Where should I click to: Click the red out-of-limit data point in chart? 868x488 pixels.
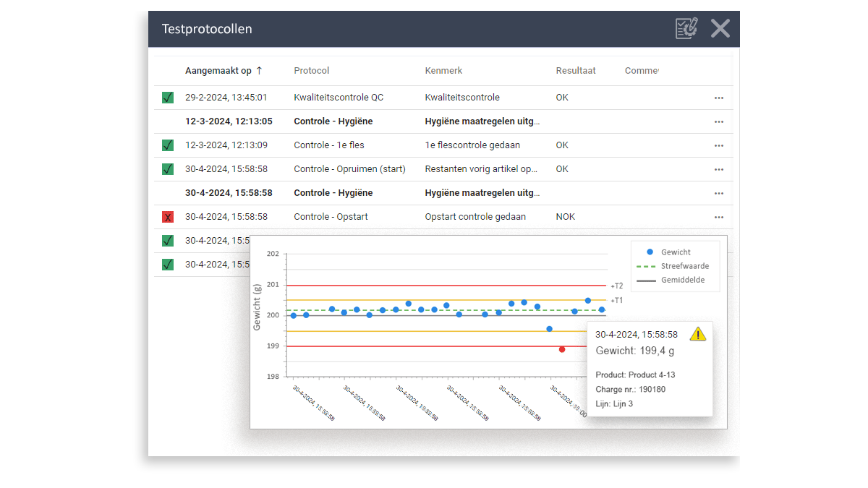click(x=562, y=349)
